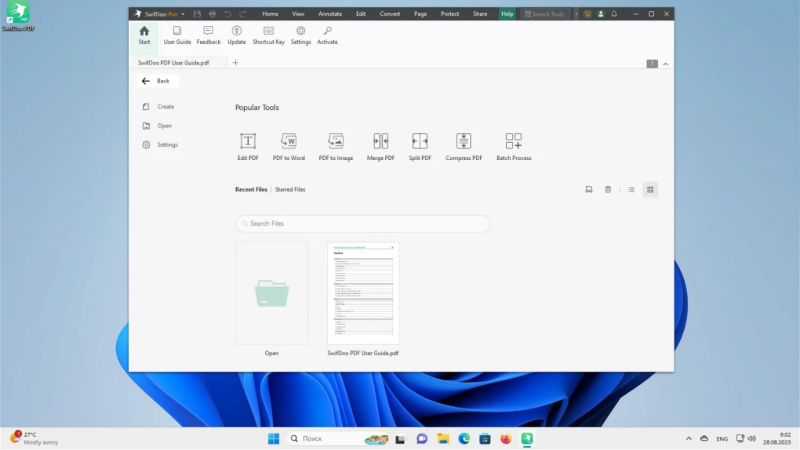Open the Windows Start menu
Viewport: 800px width, 450px height.
click(x=273, y=439)
